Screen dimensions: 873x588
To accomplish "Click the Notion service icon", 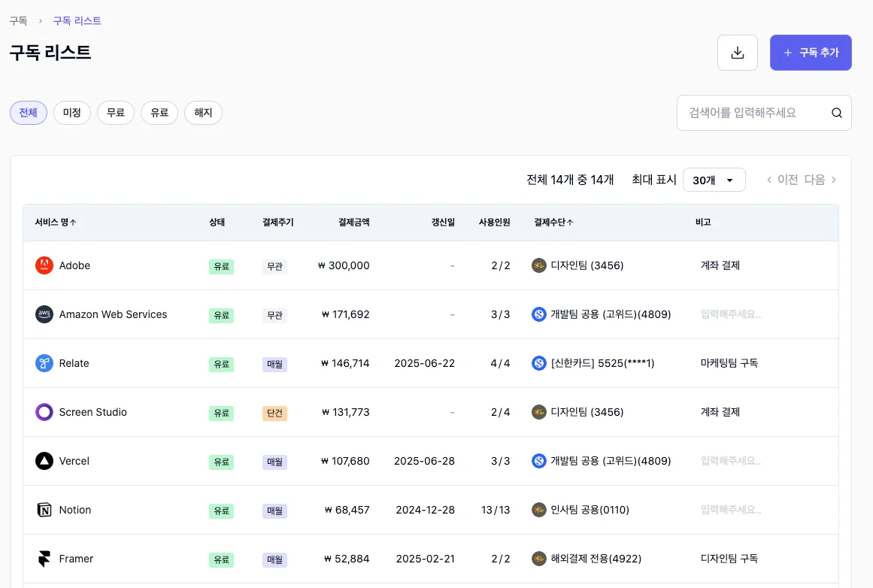I will [44, 510].
